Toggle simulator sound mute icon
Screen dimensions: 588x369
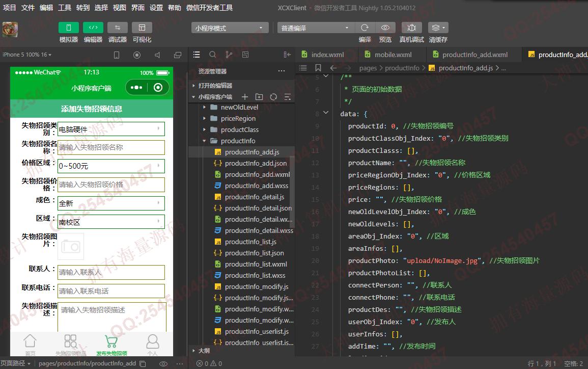(157, 55)
